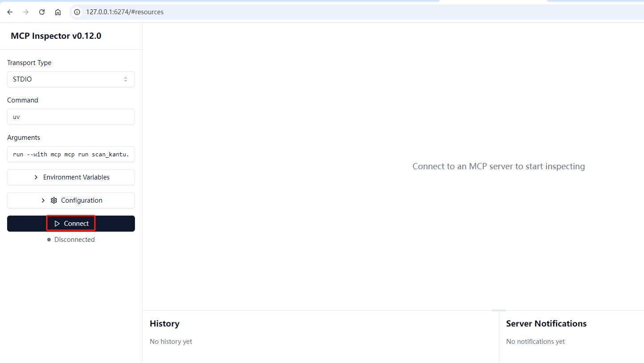Click the grey status dot beside Disconnected
644x363 pixels.
pos(49,240)
